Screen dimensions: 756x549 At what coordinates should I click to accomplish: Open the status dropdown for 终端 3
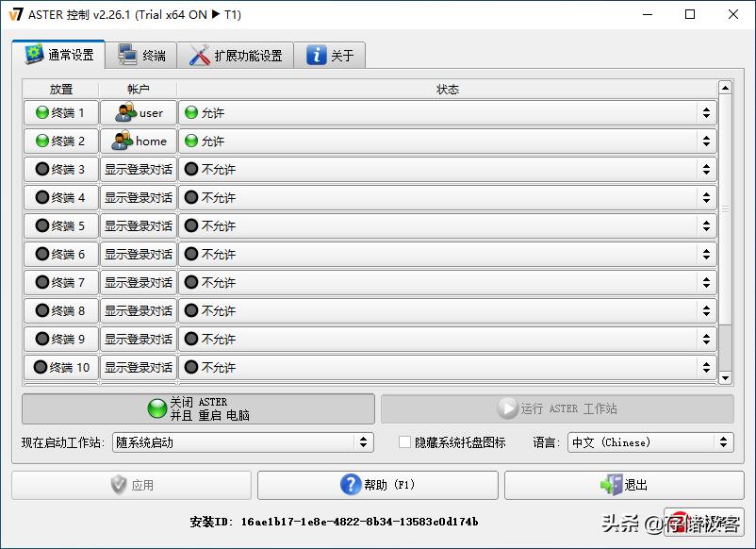click(x=709, y=169)
